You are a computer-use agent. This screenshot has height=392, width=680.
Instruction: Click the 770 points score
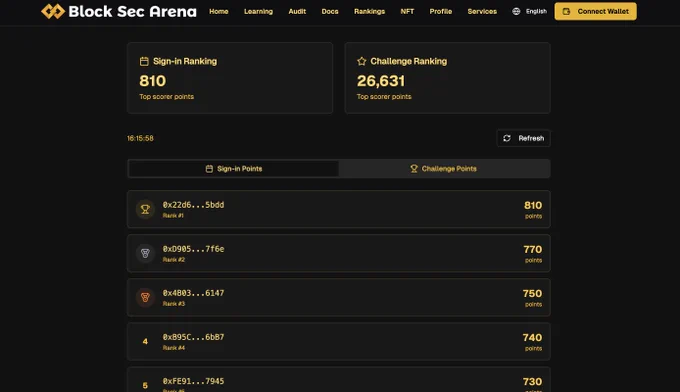click(533, 249)
